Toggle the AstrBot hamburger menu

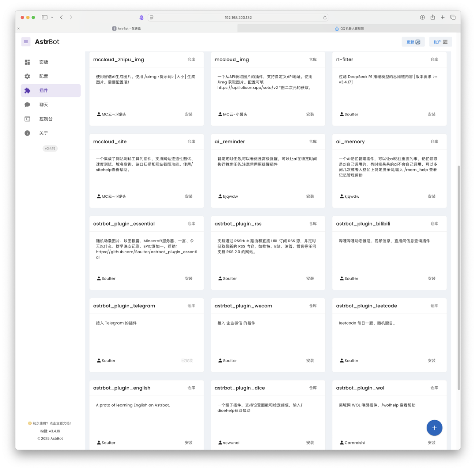[x=26, y=42]
